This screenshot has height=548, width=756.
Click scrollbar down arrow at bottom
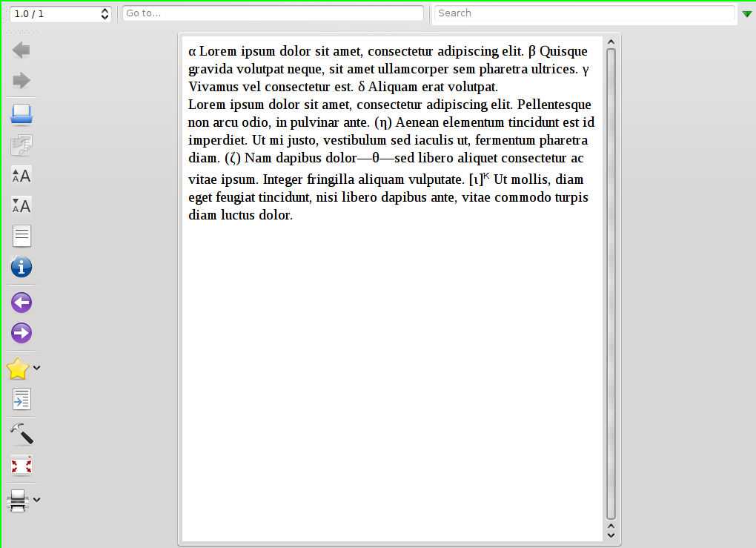[611, 535]
